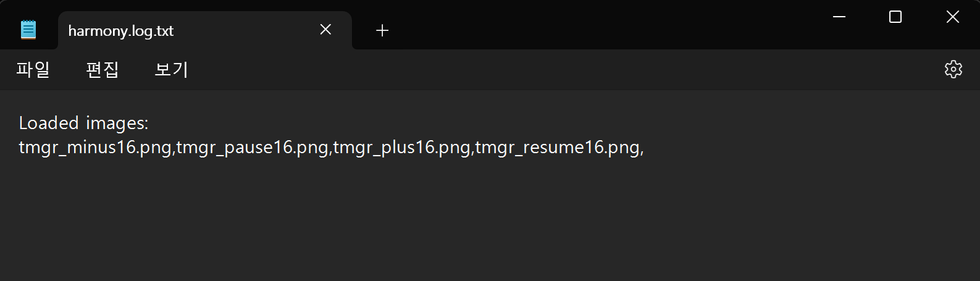Open the 편집 menu
Image resolution: width=980 pixels, height=281 pixels.
click(x=102, y=70)
